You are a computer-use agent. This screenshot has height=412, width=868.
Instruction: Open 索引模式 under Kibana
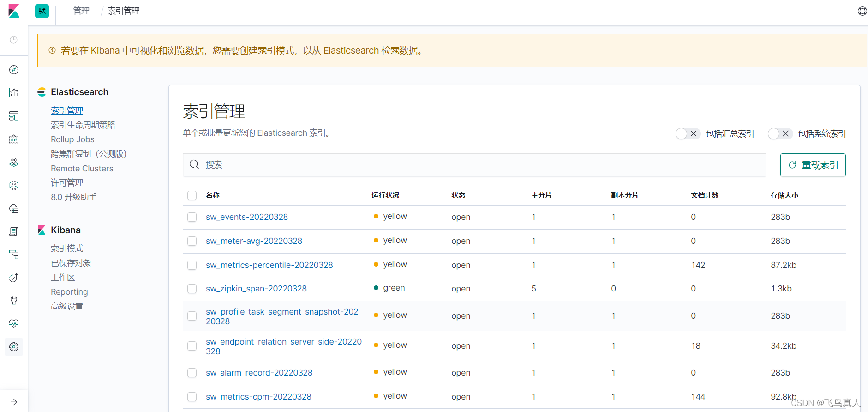67,248
